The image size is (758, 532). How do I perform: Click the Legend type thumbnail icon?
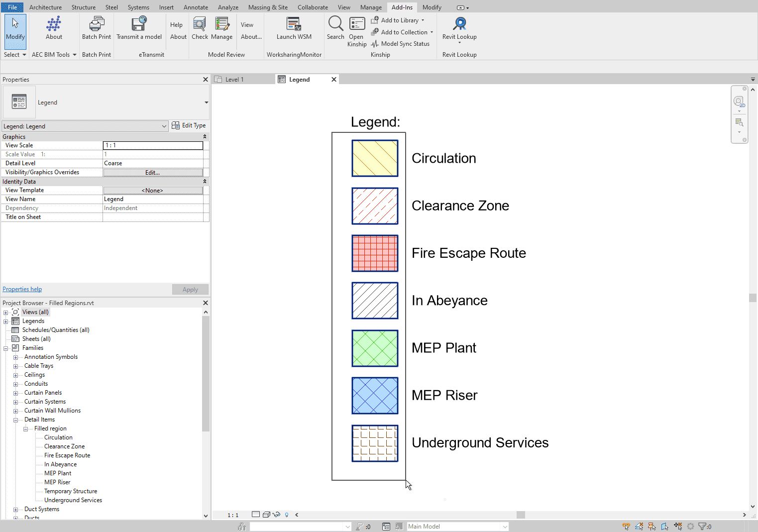[x=19, y=102]
